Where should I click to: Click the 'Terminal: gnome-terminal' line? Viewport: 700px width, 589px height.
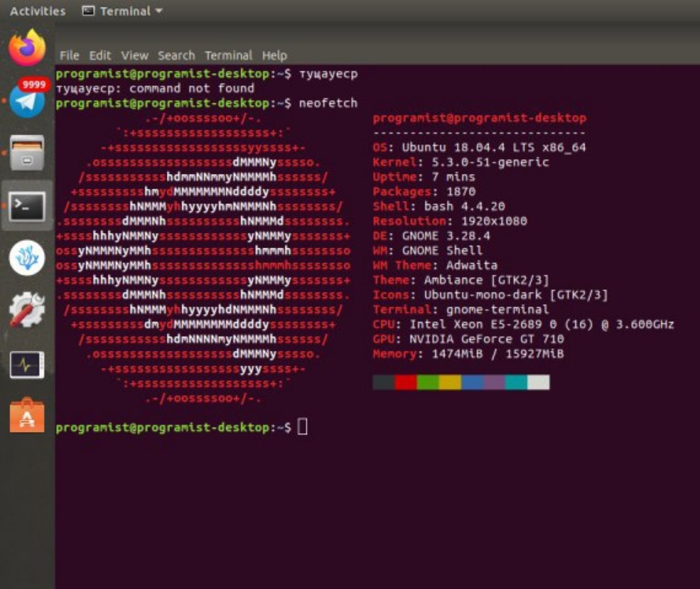(x=460, y=310)
